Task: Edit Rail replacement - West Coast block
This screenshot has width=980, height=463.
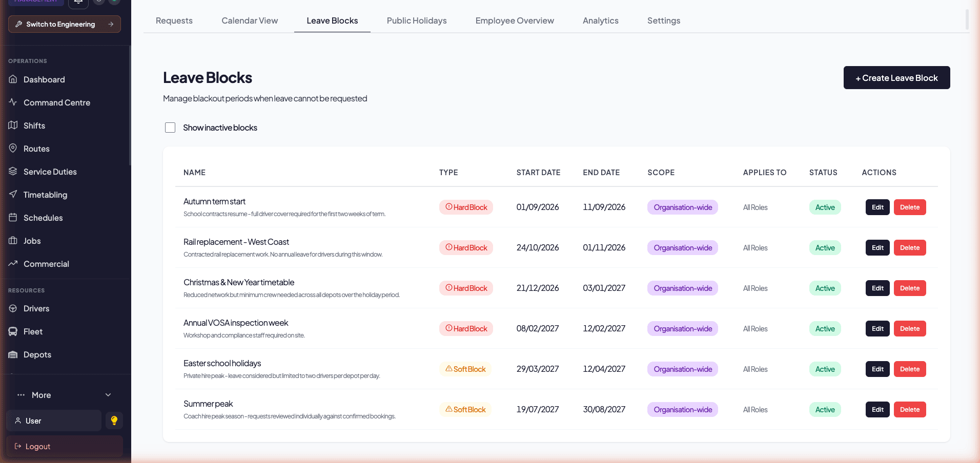Action: coord(877,248)
